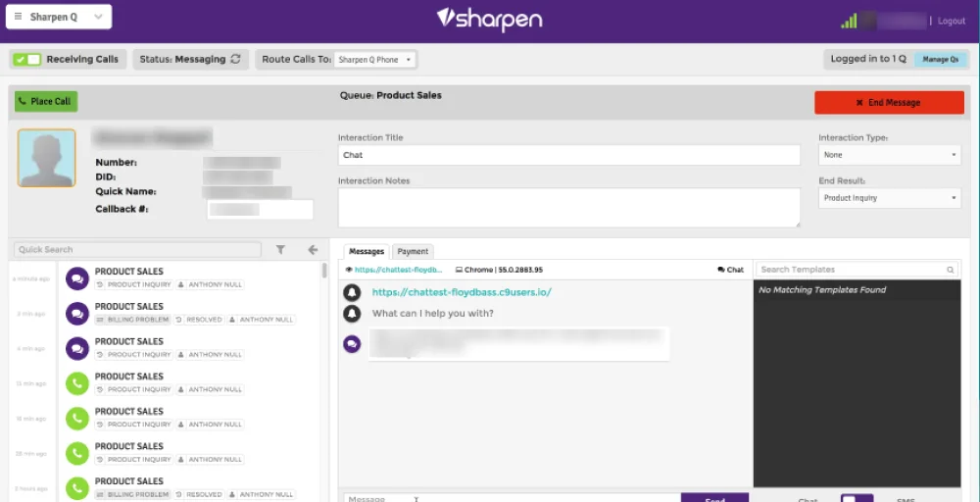Click the Sharpen logo in the header
Viewport: 980px width, 502px height.
(x=489, y=19)
